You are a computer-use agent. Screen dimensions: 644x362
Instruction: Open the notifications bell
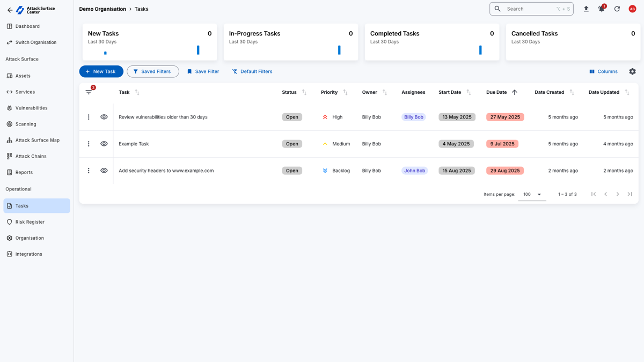(601, 9)
